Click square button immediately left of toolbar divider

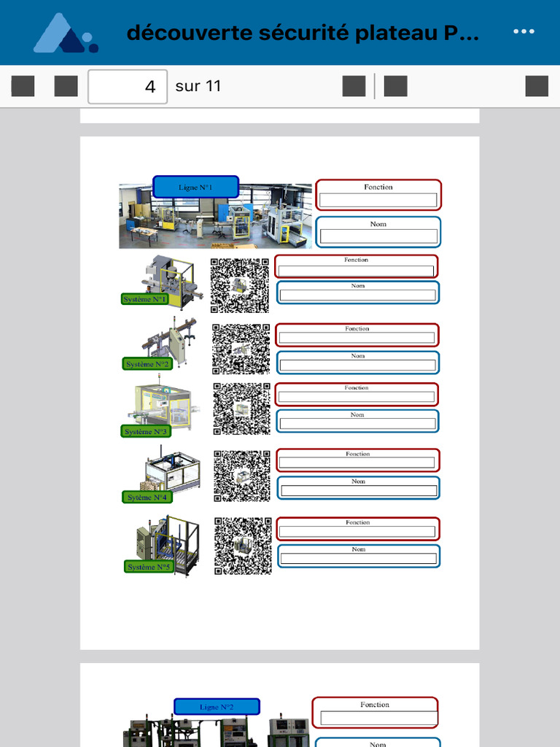pos(354,86)
